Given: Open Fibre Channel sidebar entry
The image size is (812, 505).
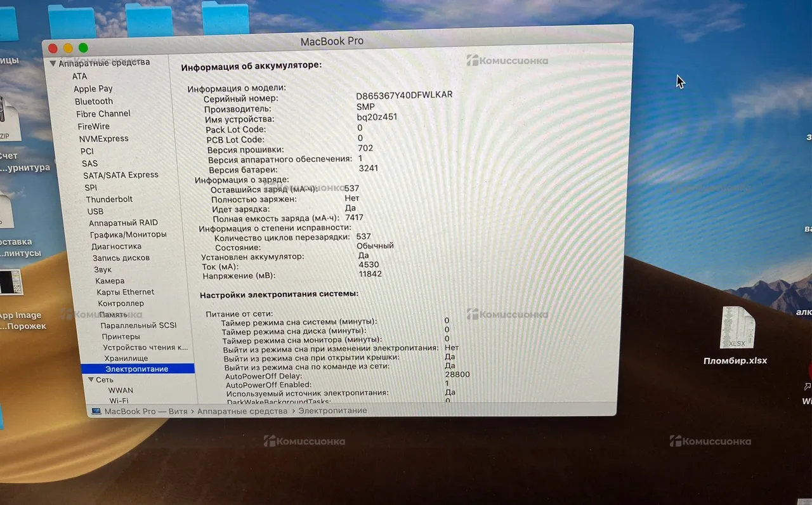Looking at the screenshot, I should click(x=103, y=114).
